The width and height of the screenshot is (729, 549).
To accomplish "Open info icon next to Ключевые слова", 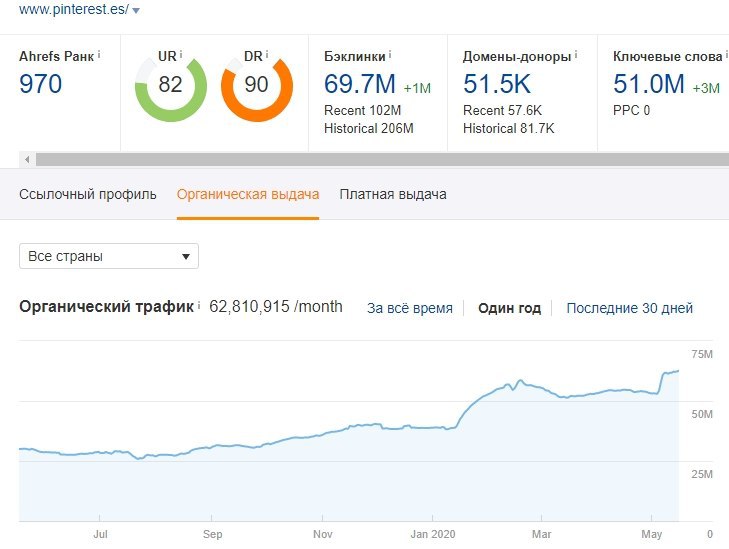I will click(x=726, y=55).
